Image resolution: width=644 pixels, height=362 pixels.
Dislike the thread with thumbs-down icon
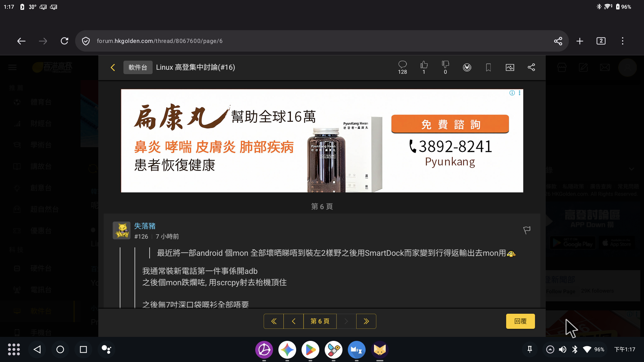445,67
